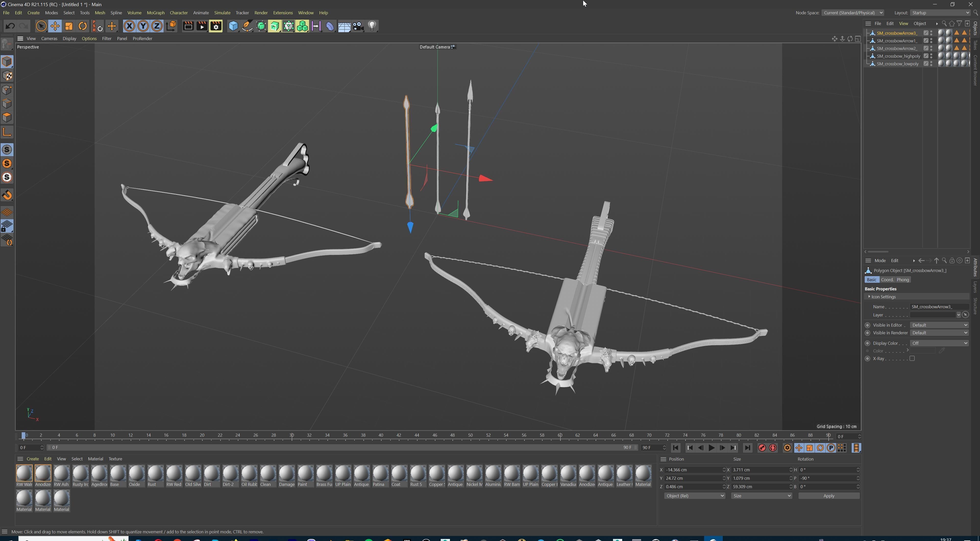Image resolution: width=980 pixels, height=541 pixels.
Task: Check the X-Ray checkbox
Action: pos(912,358)
